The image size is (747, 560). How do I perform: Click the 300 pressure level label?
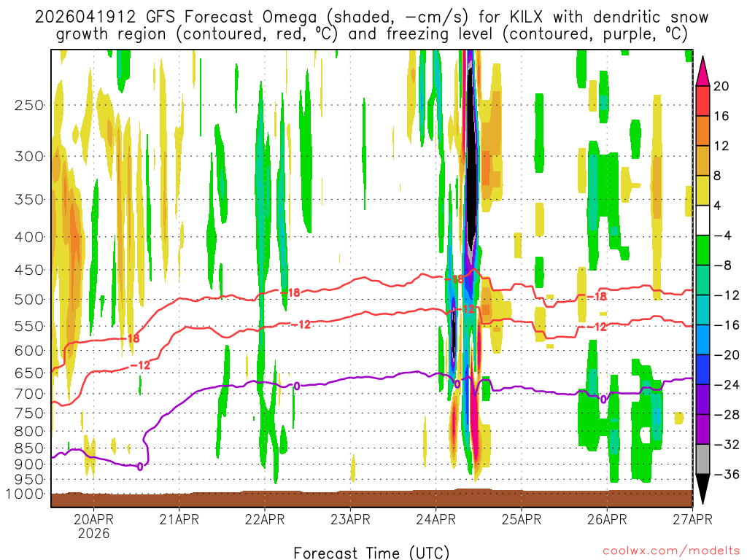click(x=29, y=156)
